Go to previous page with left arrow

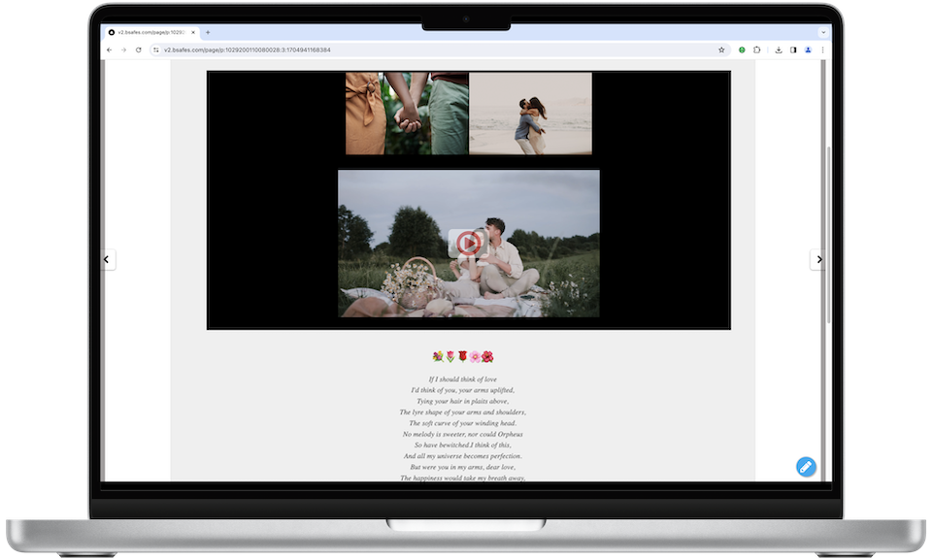point(109,259)
